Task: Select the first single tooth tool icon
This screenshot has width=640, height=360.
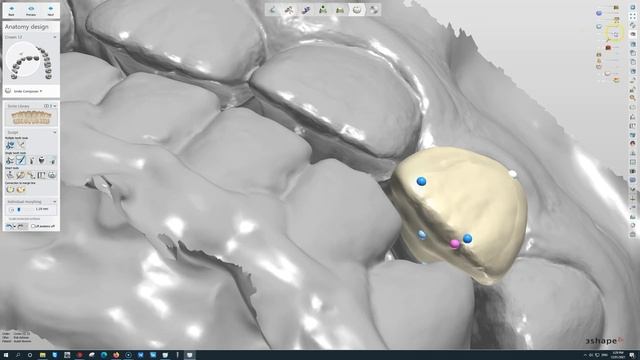Action: coord(10,160)
